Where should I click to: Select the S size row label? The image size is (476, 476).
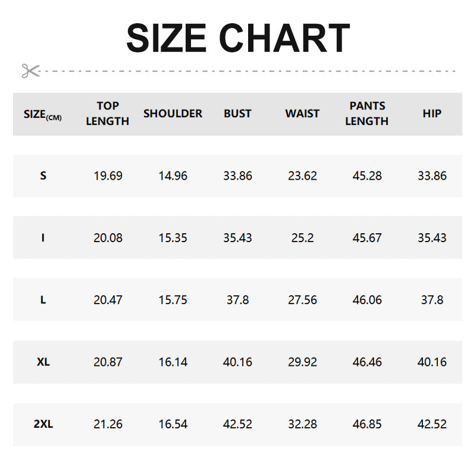pos(43,176)
